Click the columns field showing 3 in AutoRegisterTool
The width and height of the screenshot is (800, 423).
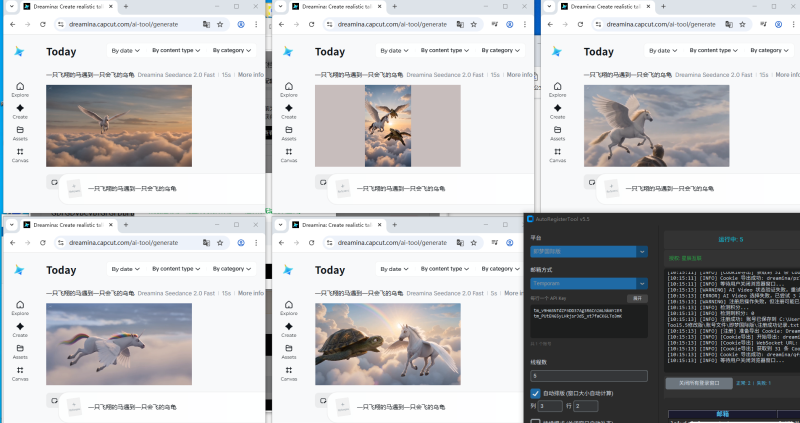click(x=550, y=406)
